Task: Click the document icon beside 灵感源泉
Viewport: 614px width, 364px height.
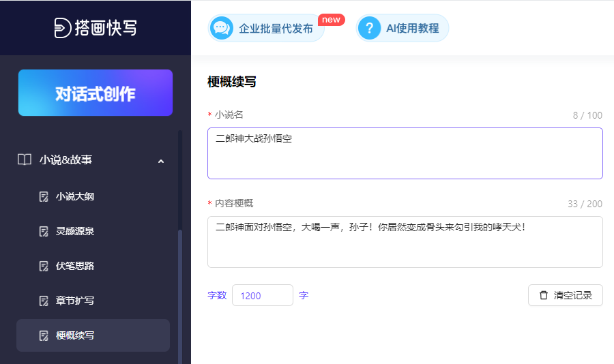Action: point(44,231)
